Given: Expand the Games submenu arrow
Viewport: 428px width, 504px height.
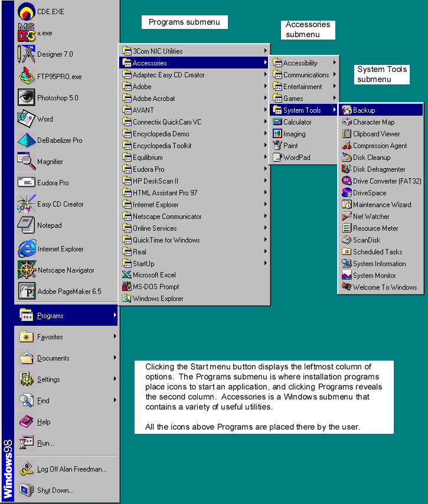Looking at the screenshot, I should tap(334, 98).
